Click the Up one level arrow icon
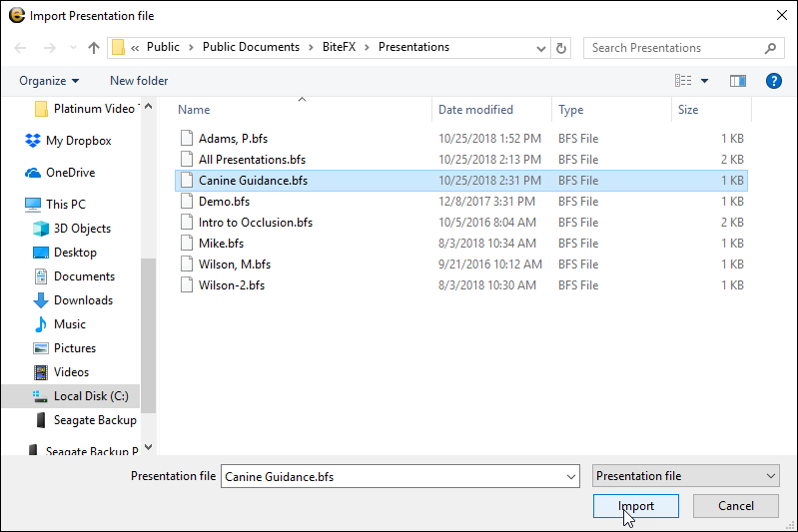798x532 pixels. click(94, 48)
